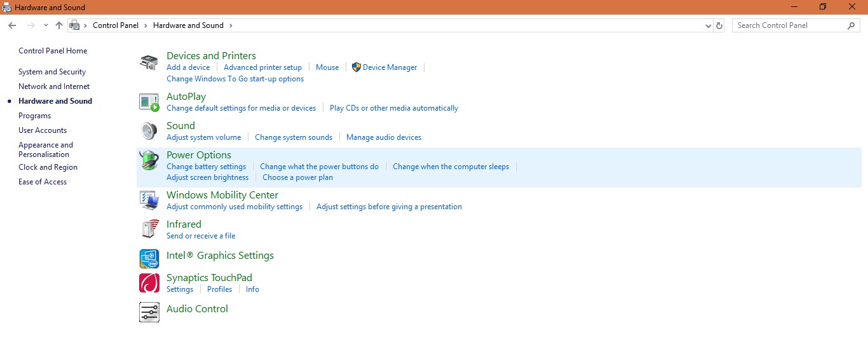
Task: Click the Intel Graphics Settings icon
Action: [149, 259]
